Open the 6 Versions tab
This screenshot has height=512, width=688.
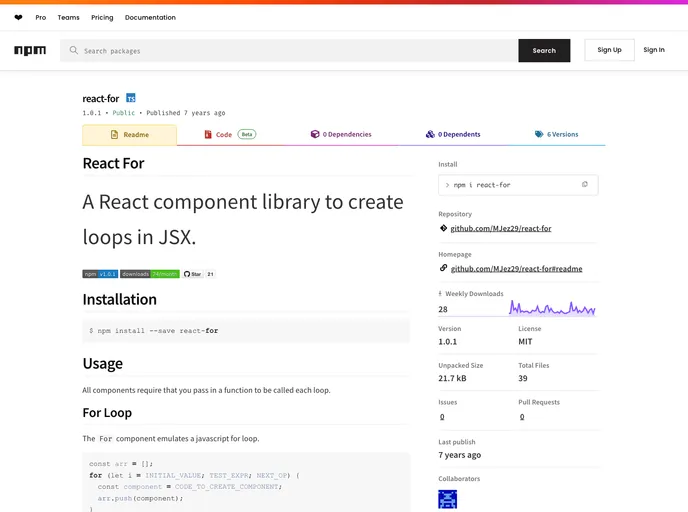click(556, 134)
